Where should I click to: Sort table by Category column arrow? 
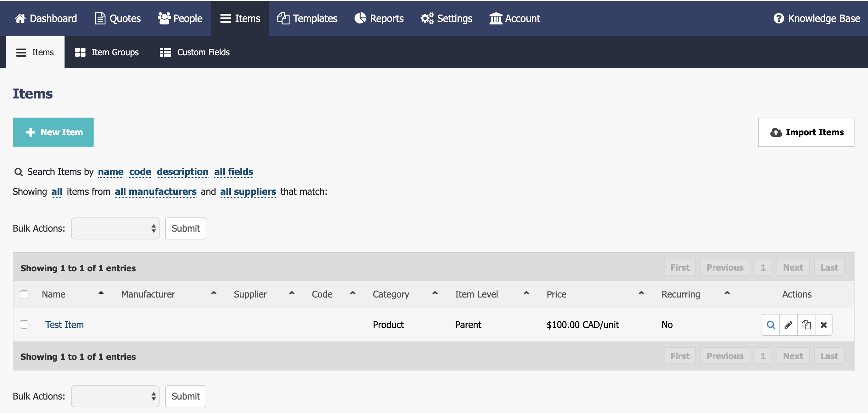pyautogui.click(x=435, y=293)
